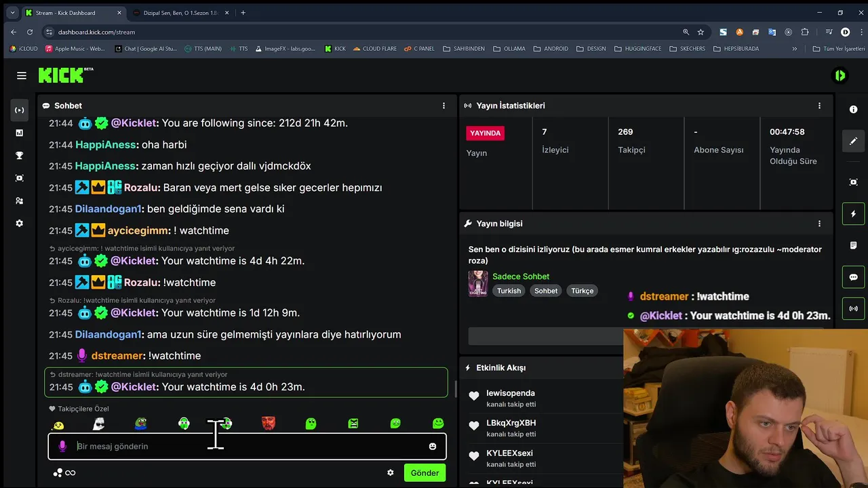
Task: Open Yayın bilgisi three-dot menu
Action: click(x=819, y=224)
